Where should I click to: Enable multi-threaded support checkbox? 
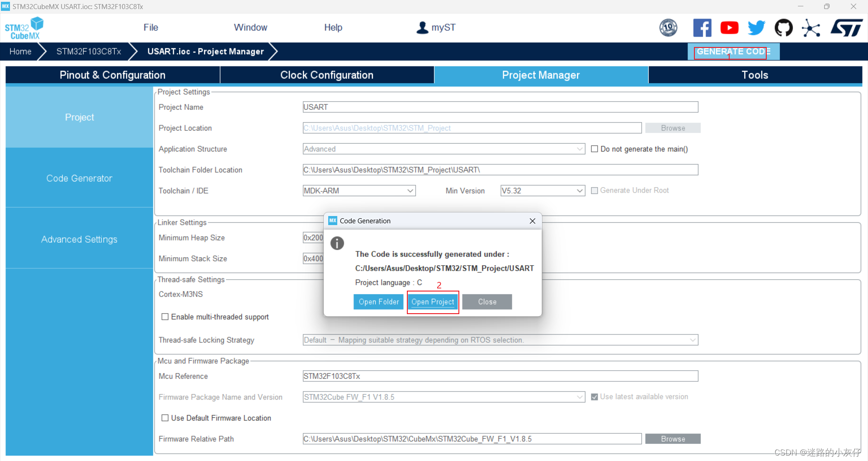pos(165,317)
